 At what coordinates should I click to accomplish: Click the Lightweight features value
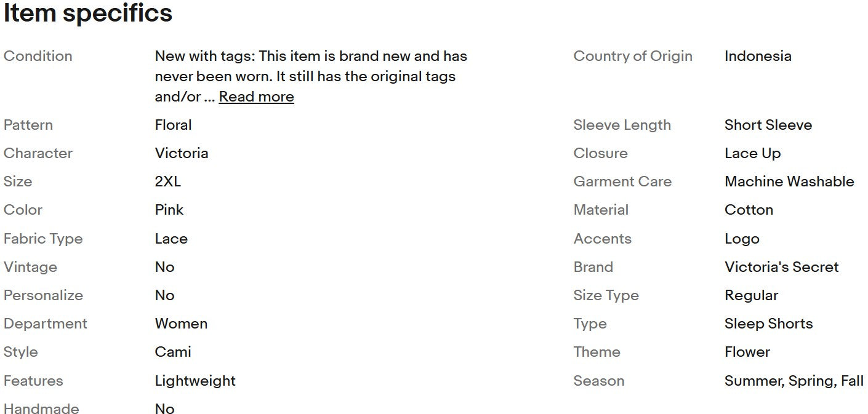[x=195, y=381]
